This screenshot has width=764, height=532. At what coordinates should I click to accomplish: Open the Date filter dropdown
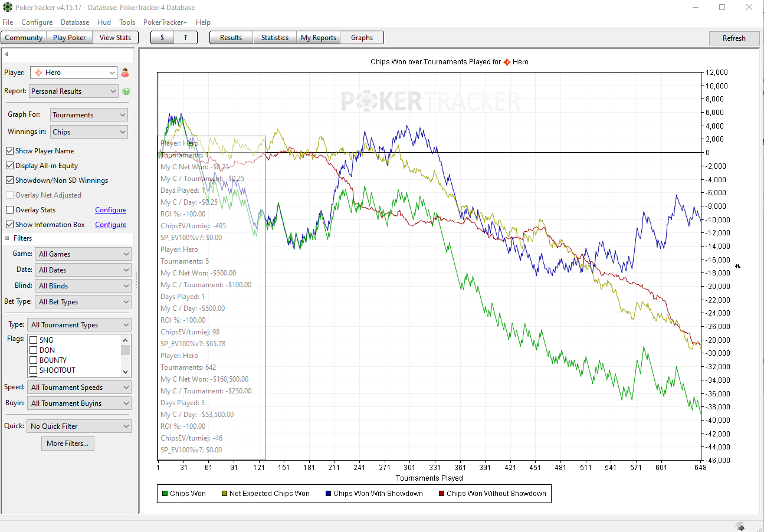click(83, 270)
